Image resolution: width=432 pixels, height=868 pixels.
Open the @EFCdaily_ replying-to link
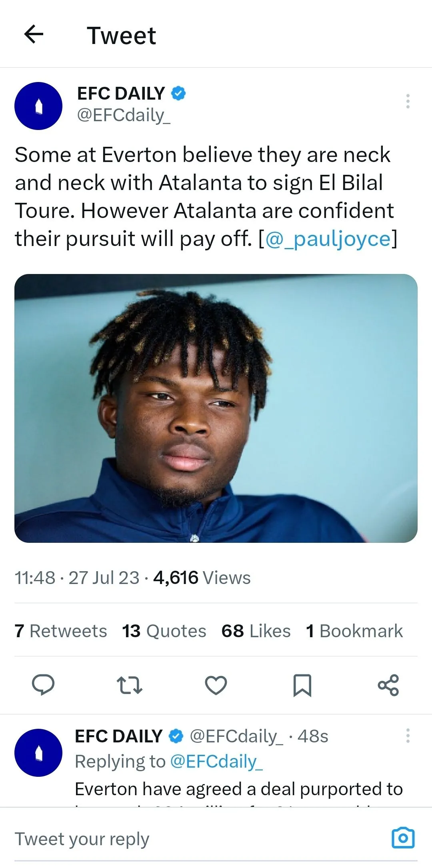tap(216, 762)
